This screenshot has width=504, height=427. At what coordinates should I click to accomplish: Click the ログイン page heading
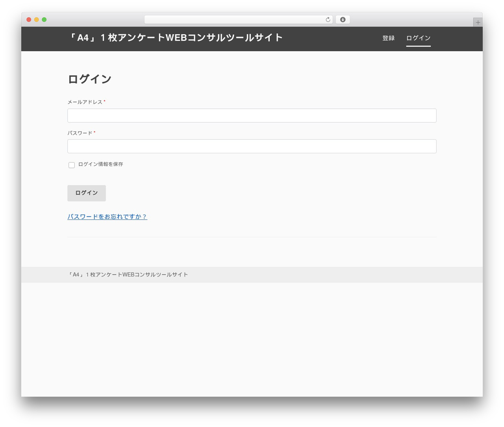[x=89, y=79]
